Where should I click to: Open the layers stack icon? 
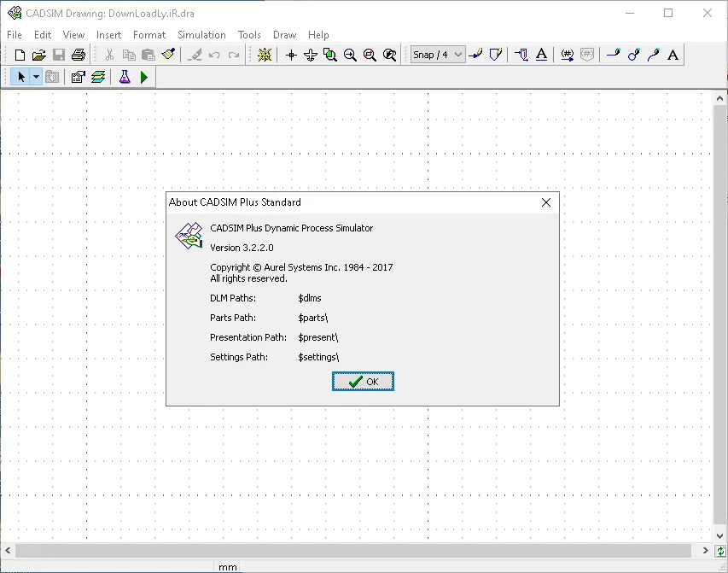pyautogui.click(x=98, y=77)
